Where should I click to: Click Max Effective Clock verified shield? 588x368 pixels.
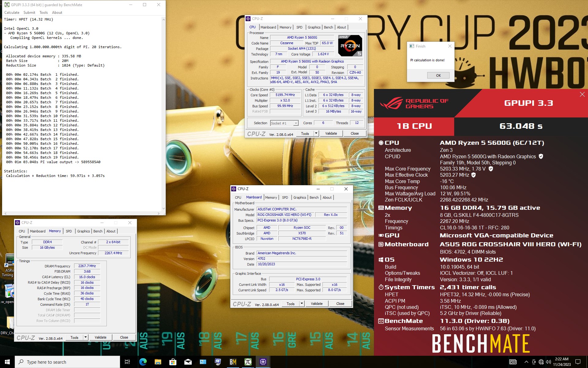pos(473,175)
